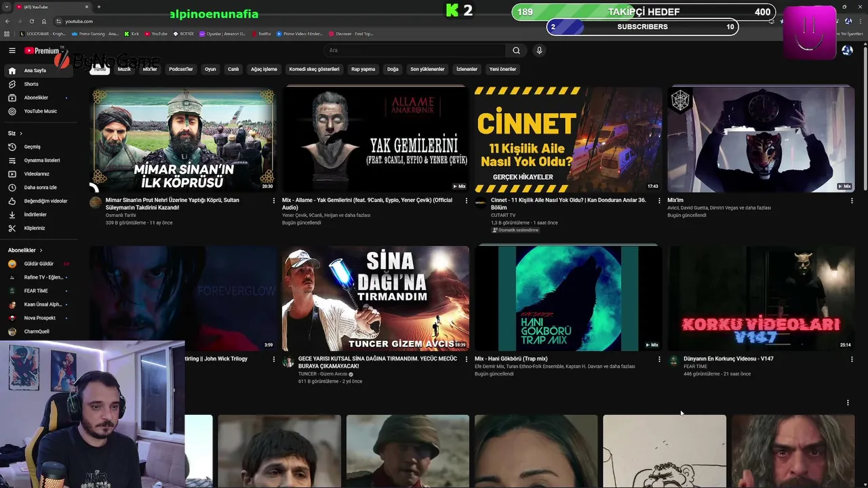Select the Yeni öneriler chip
The height and width of the screenshot is (488, 868).
point(502,69)
